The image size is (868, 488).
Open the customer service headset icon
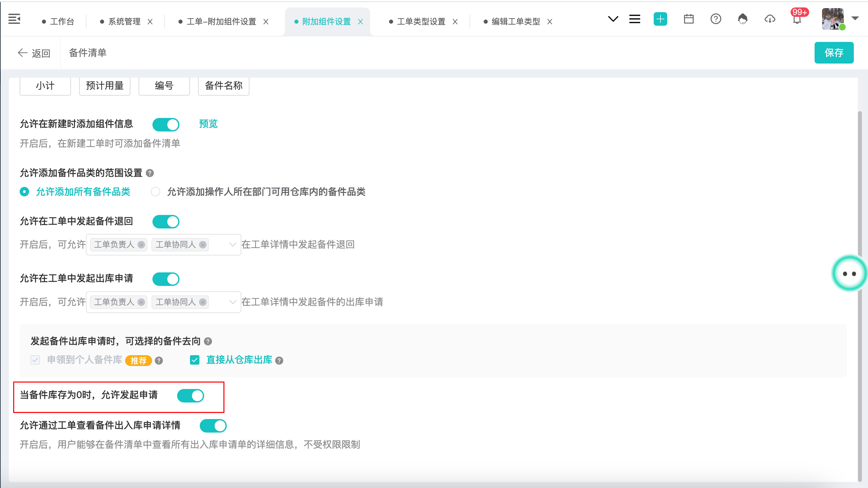click(743, 19)
